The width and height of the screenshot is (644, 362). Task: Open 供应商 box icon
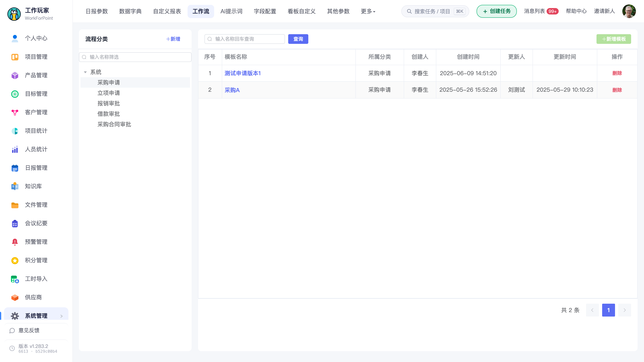coord(15,297)
